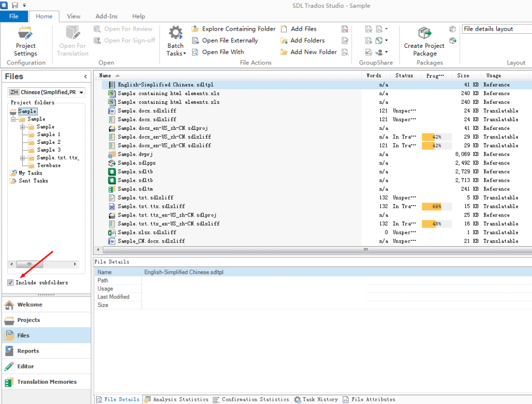The width and height of the screenshot is (532, 404).
Task: Click the Open File Externally button
Action: point(230,41)
